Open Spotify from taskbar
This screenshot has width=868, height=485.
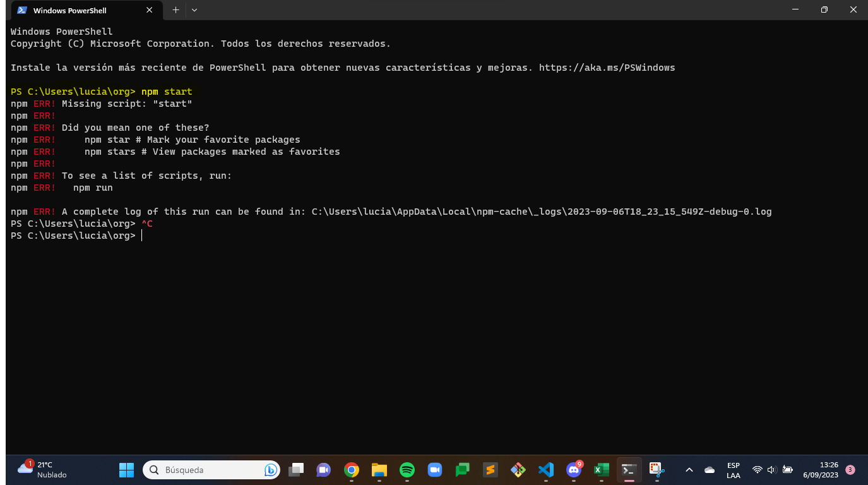pyautogui.click(x=407, y=470)
